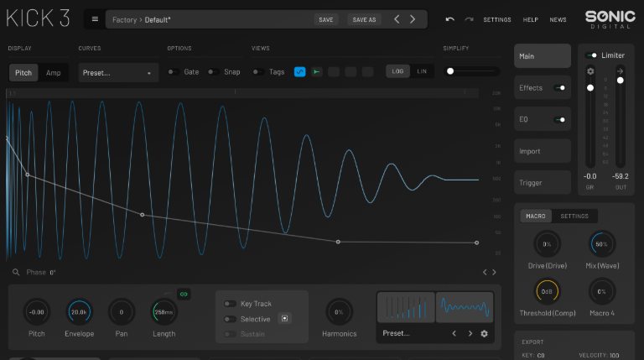The width and height of the screenshot is (644, 360).
Task: Adjust the Simplify slider handle
Action: (x=450, y=72)
